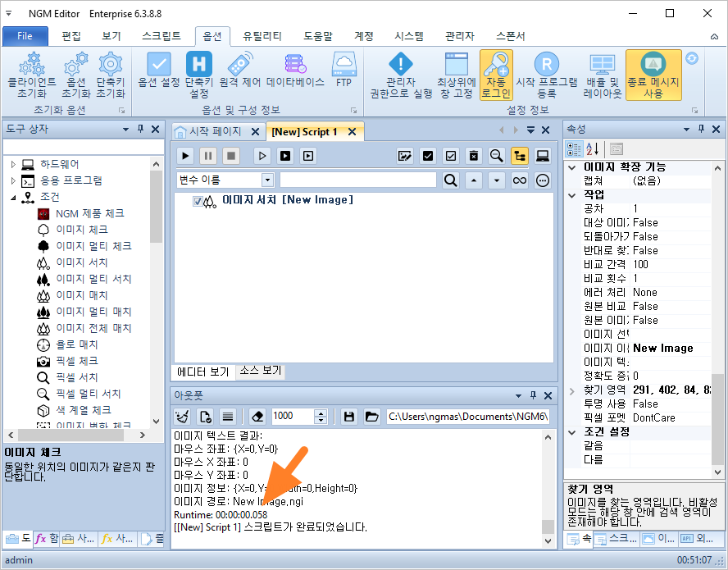Screen dimensions: 728x570
Task: Stop the script execution
Action: pyautogui.click(x=230, y=156)
